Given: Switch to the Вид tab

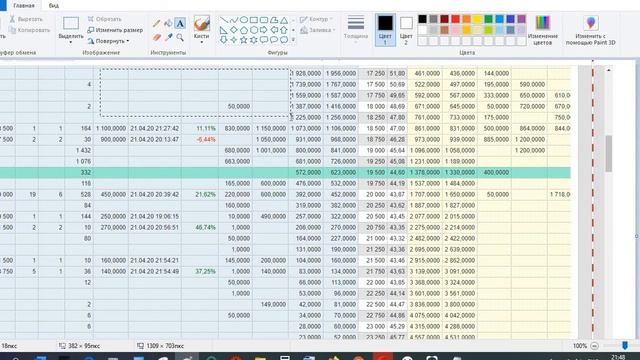Looking at the screenshot, I should click(53, 6).
